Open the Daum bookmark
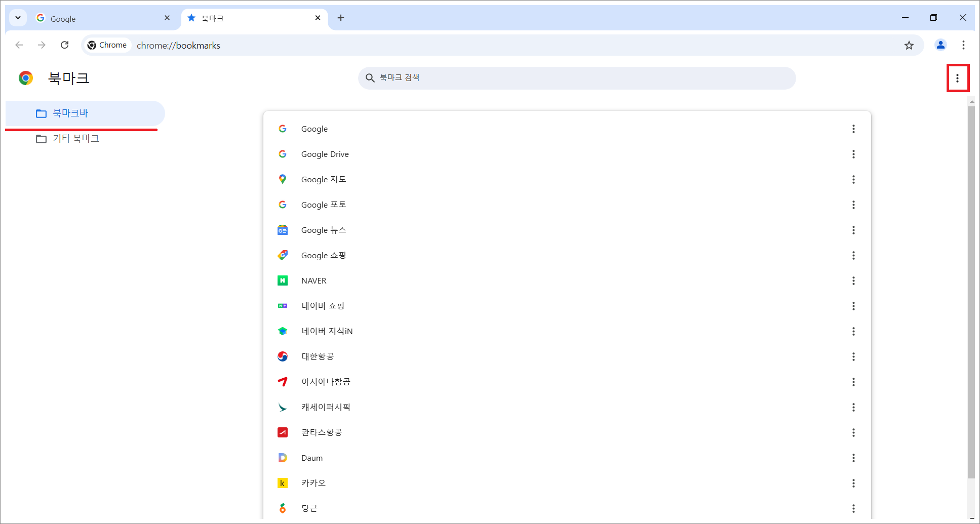980x524 pixels. [311, 457]
